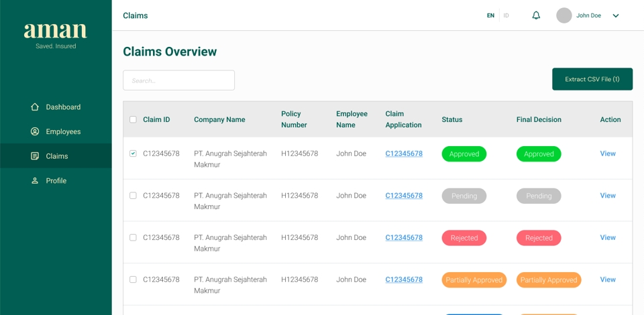Click the Saved. Insured tagline
644x315 pixels.
pos(56,46)
